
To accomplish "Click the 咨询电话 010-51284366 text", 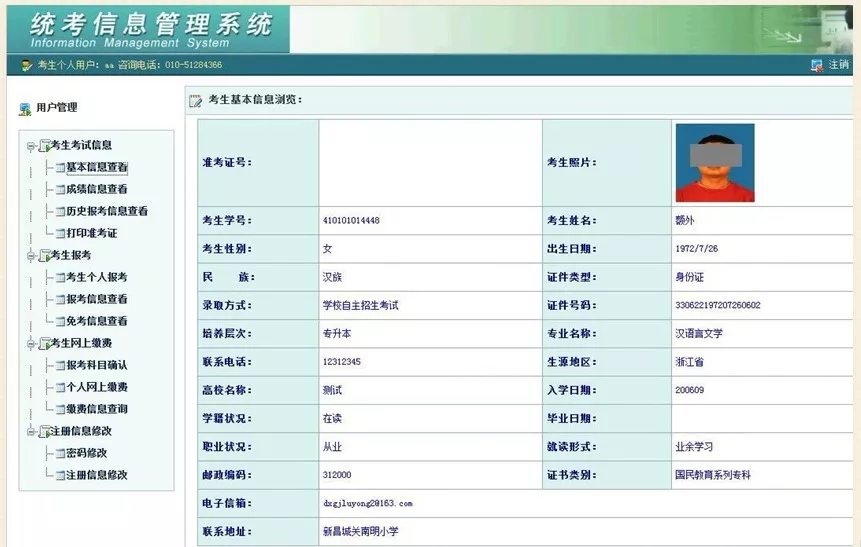I will tap(170, 65).
